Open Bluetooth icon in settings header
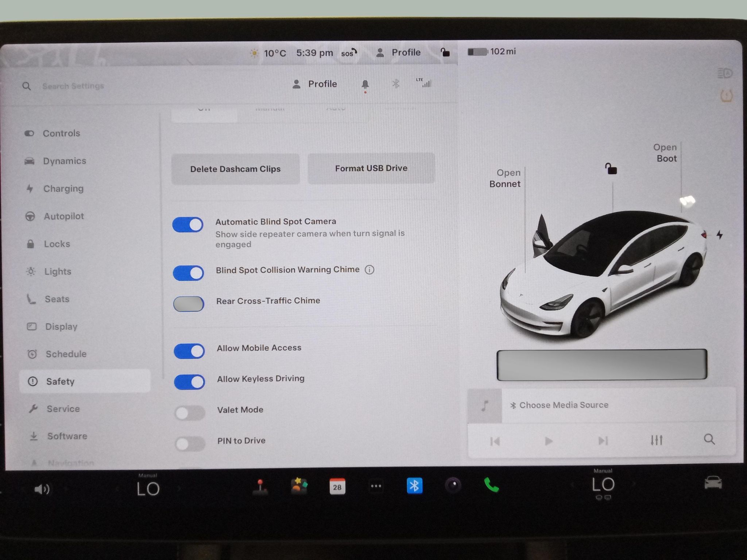The width and height of the screenshot is (747, 560). click(396, 84)
